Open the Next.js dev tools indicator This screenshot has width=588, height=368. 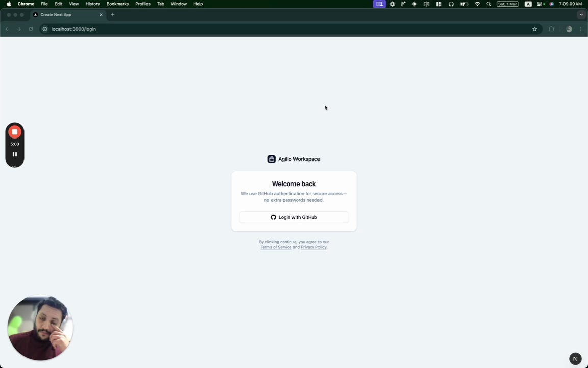[575, 359]
